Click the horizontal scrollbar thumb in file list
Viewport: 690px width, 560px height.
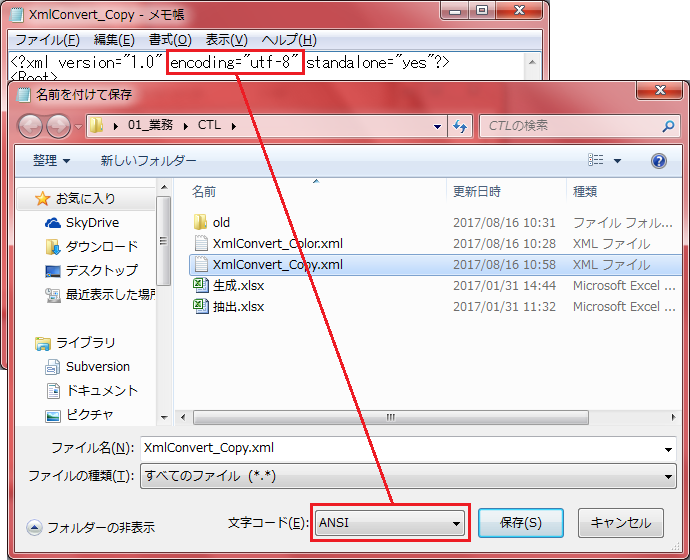tap(391, 417)
